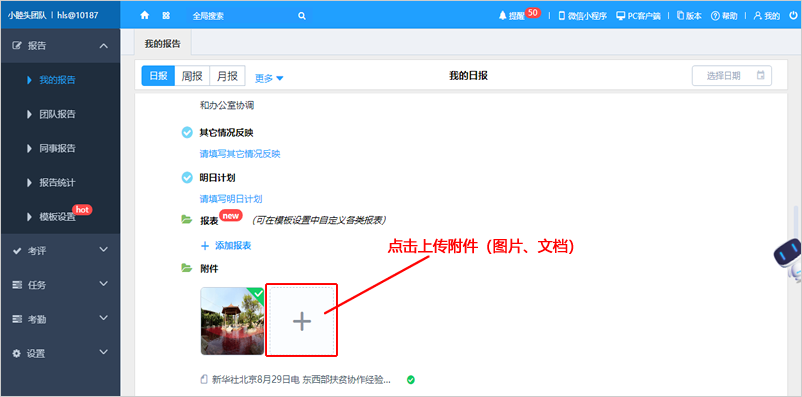Click folder icon beside 报表
802x397 pixels.
[x=187, y=219]
